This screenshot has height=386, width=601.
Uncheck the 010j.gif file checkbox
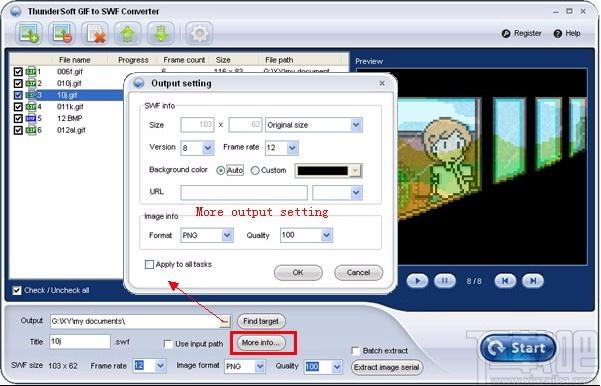[x=18, y=83]
